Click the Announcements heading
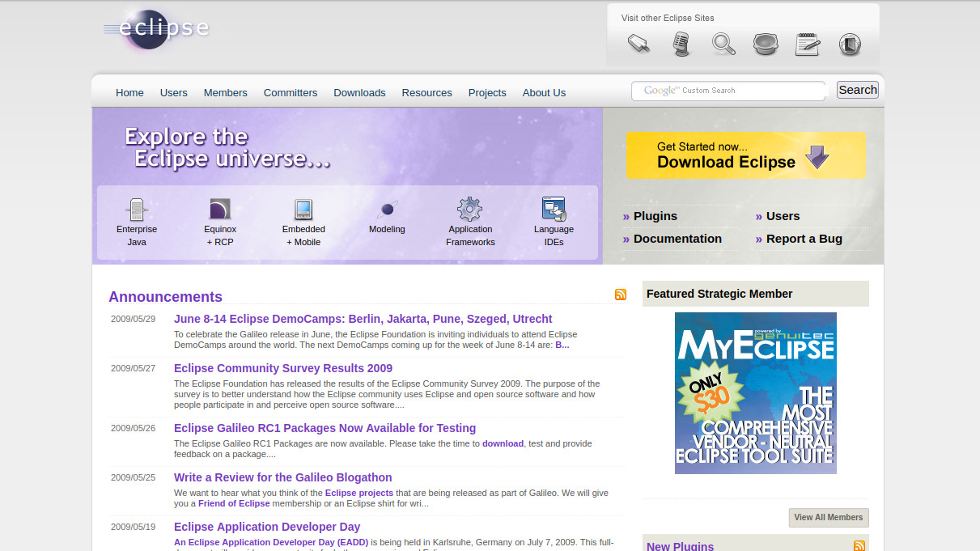 click(165, 297)
